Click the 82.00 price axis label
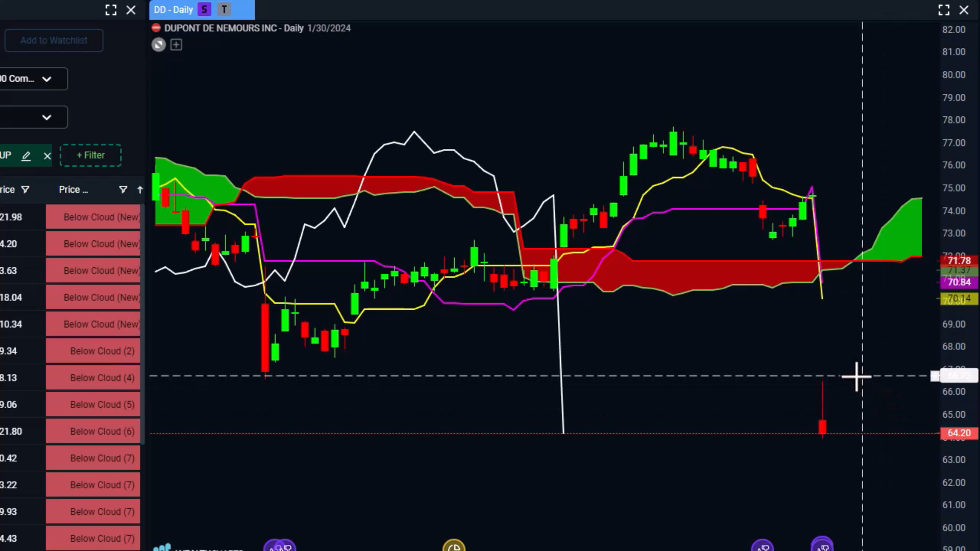Viewport: 980px width, 551px height. pos(953,30)
